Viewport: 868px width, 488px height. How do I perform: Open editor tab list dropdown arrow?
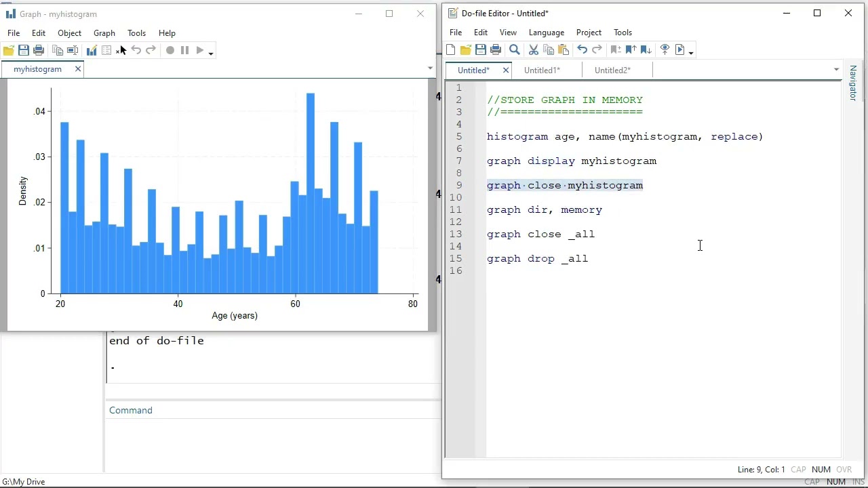[836, 69]
